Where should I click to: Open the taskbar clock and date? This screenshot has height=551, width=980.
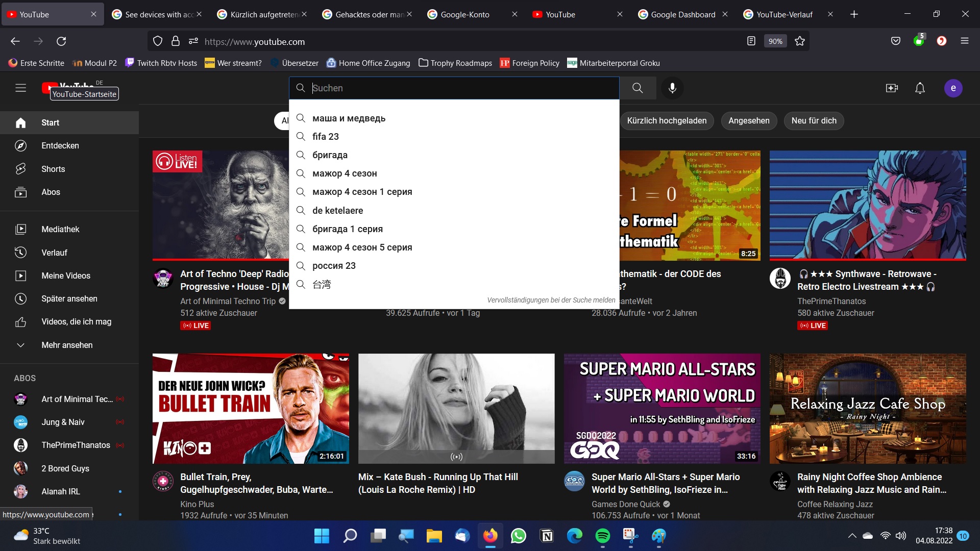coord(934,536)
